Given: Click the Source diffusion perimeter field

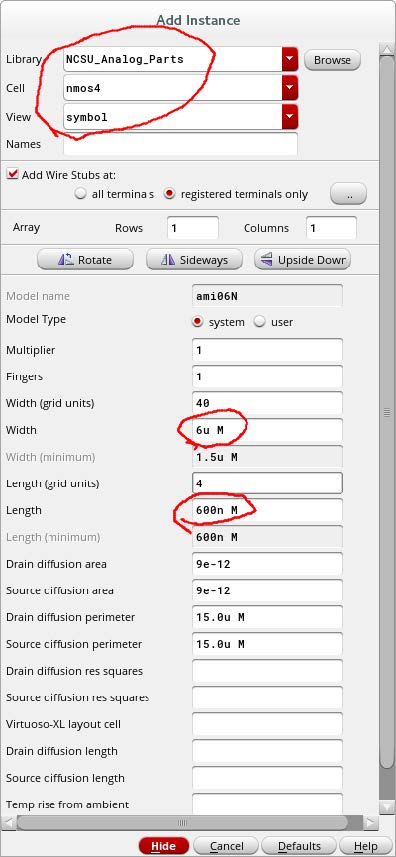Looking at the screenshot, I should [268, 644].
